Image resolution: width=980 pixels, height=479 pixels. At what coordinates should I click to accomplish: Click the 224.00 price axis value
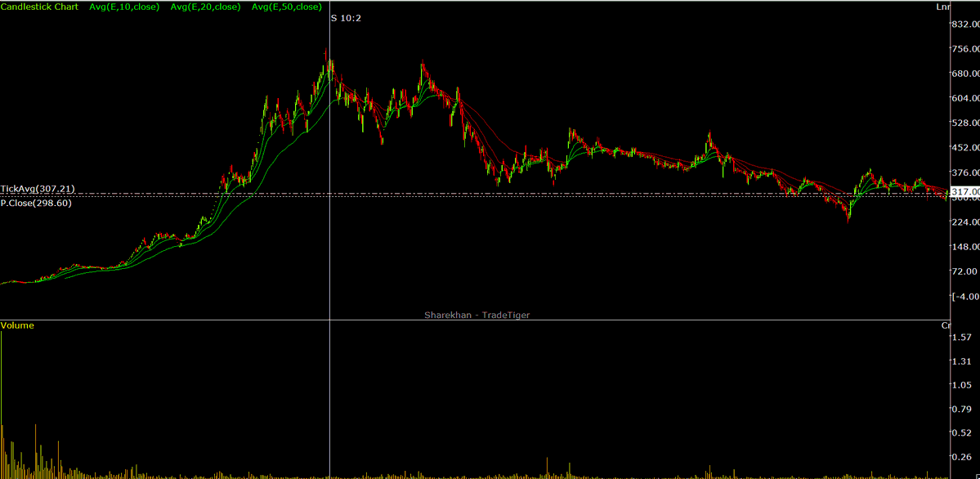tap(966, 222)
